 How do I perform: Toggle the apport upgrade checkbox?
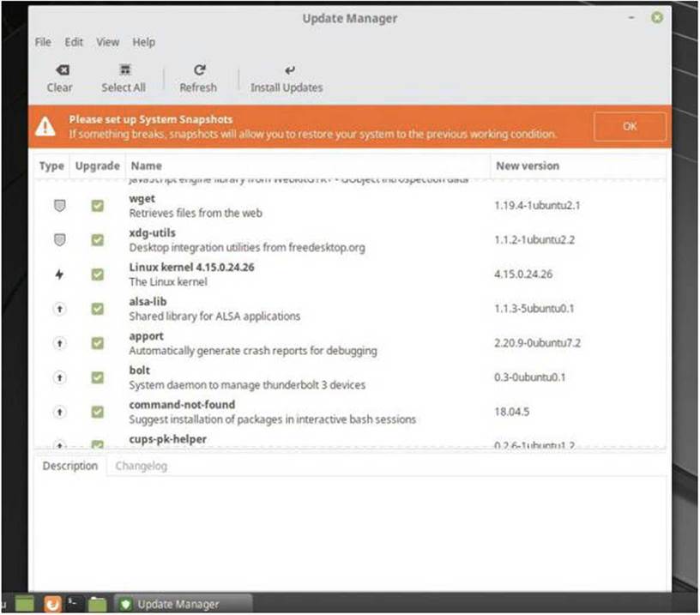pos(97,343)
